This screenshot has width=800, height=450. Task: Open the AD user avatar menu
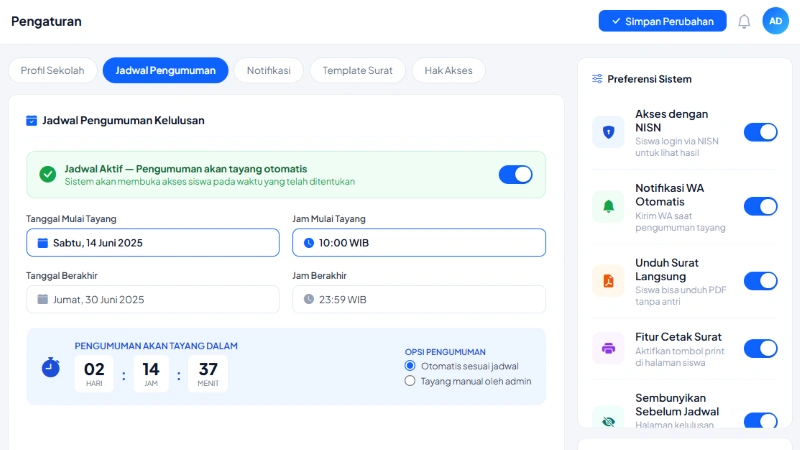tap(775, 21)
